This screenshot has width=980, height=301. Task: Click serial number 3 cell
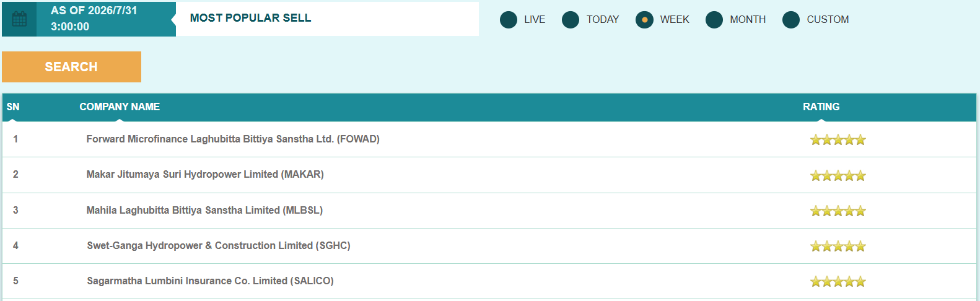point(15,211)
